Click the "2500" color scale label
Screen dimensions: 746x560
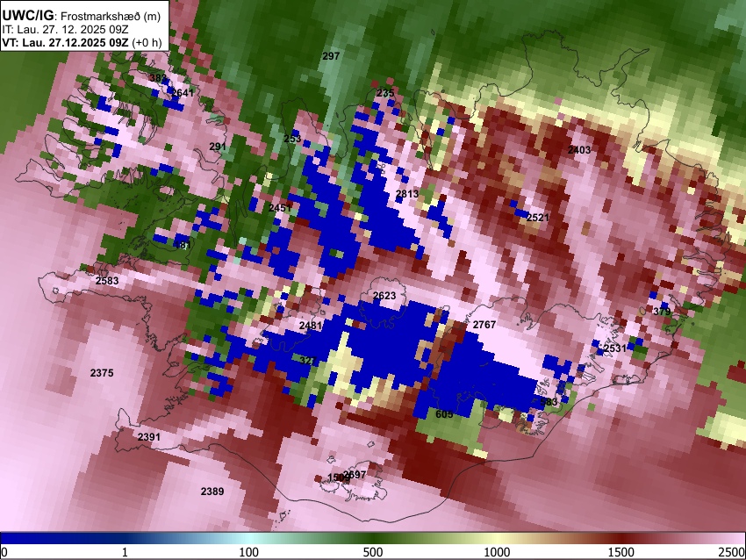(x=732, y=552)
